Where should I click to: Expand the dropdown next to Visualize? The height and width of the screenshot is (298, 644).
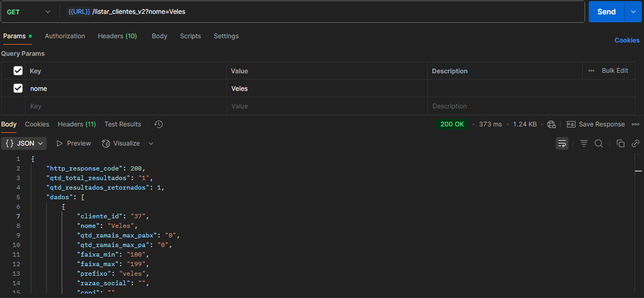click(151, 143)
